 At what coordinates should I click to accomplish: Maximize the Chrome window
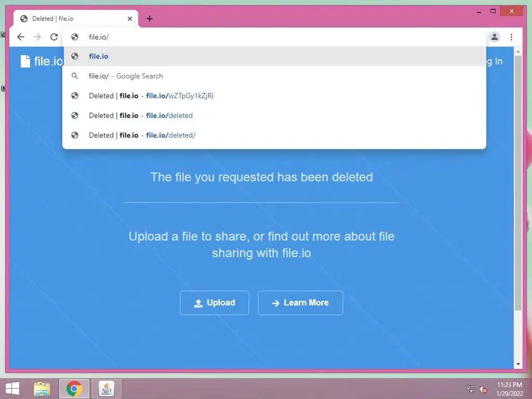(x=493, y=11)
